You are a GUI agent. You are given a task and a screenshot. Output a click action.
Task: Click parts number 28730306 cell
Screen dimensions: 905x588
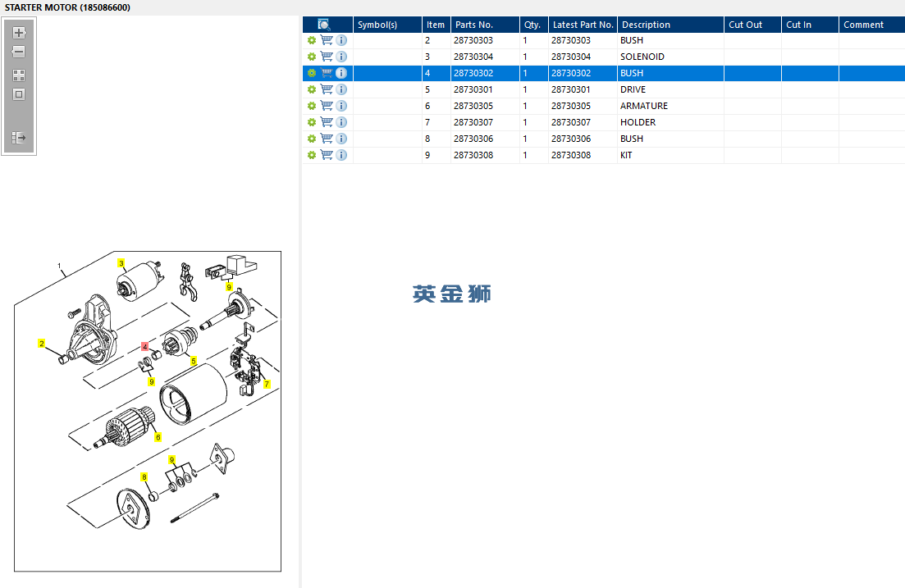[x=486, y=139]
